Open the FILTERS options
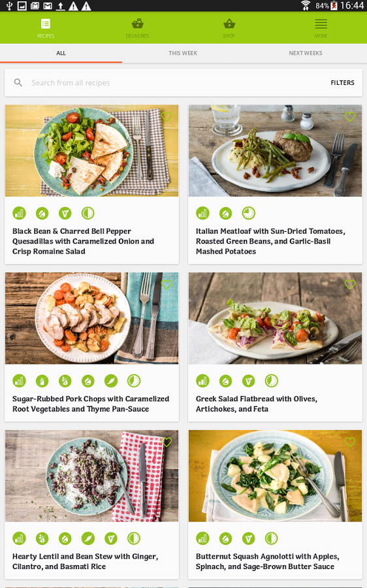The width and height of the screenshot is (367, 588). pos(342,83)
